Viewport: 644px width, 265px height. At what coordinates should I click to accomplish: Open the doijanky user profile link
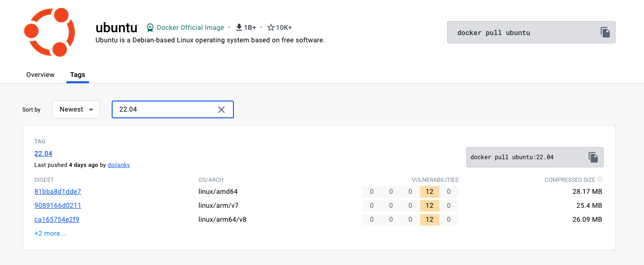[118, 165]
